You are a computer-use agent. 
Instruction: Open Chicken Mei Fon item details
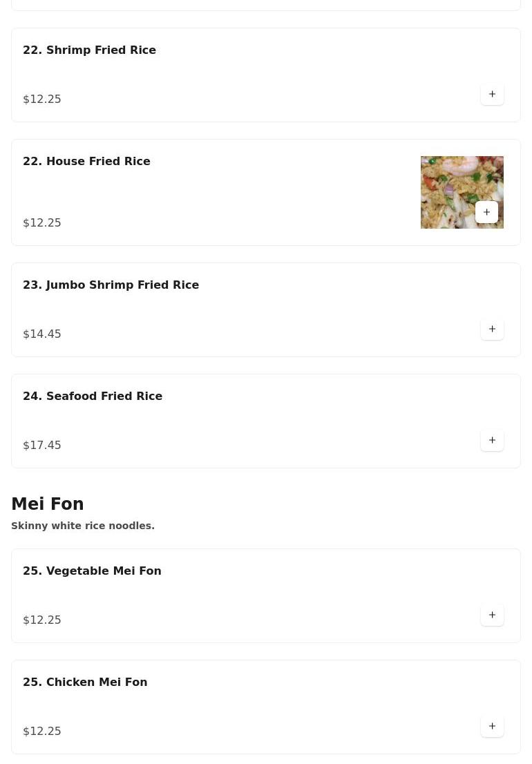click(x=85, y=682)
